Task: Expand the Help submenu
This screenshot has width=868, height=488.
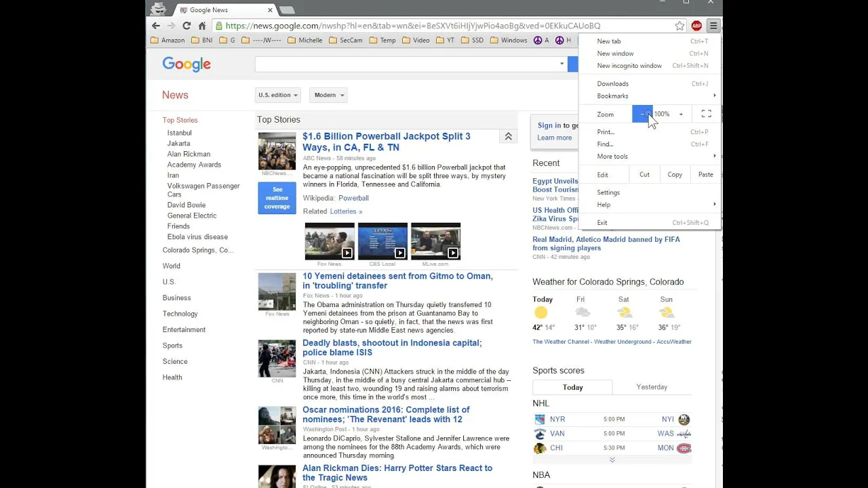Action: click(650, 205)
